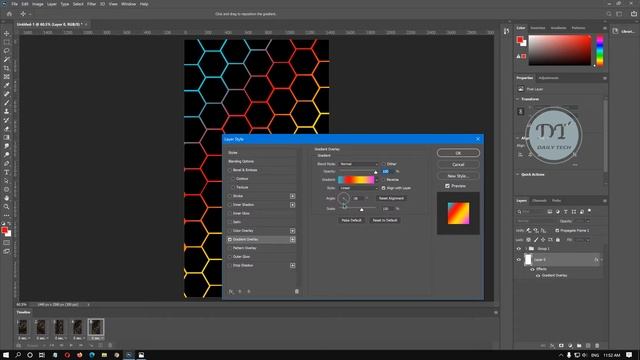Screen dimensions: 640x360
Task: Select the Horizontal Type tool
Action: pyautogui.click(x=7, y=172)
